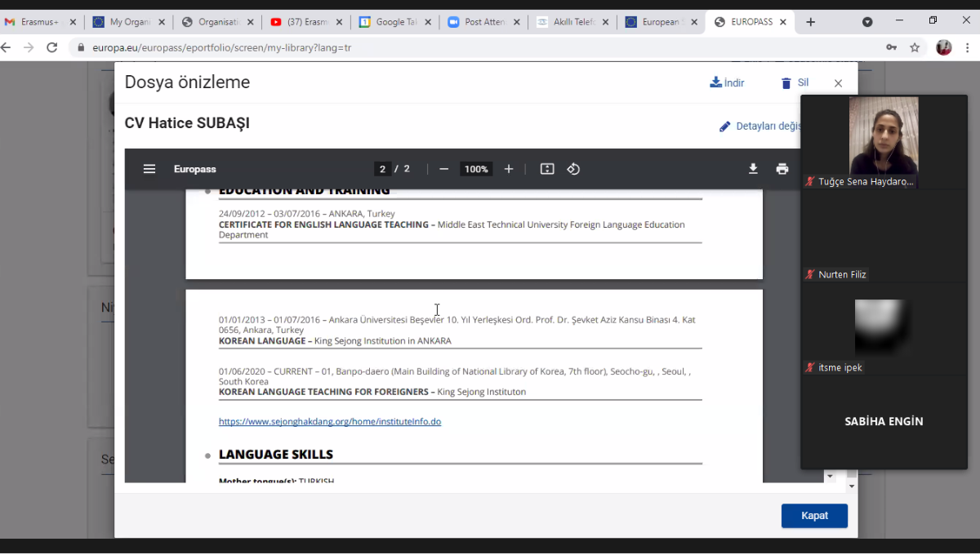The image size is (980, 555).
Task: Switch to the Organisation tab with globe icon
Action: pyautogui.click(x=217, y=22)
